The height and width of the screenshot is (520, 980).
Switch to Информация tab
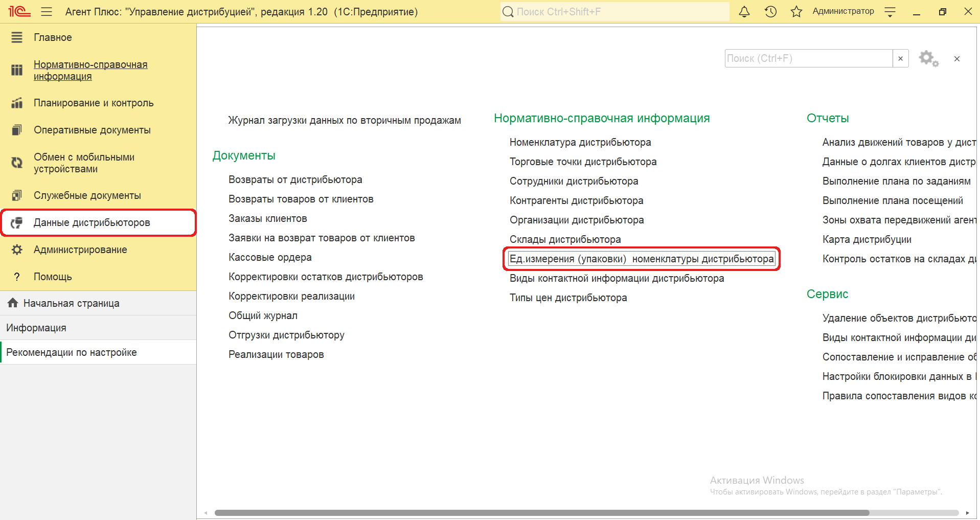pyautogui.click(x=98, y=328)
